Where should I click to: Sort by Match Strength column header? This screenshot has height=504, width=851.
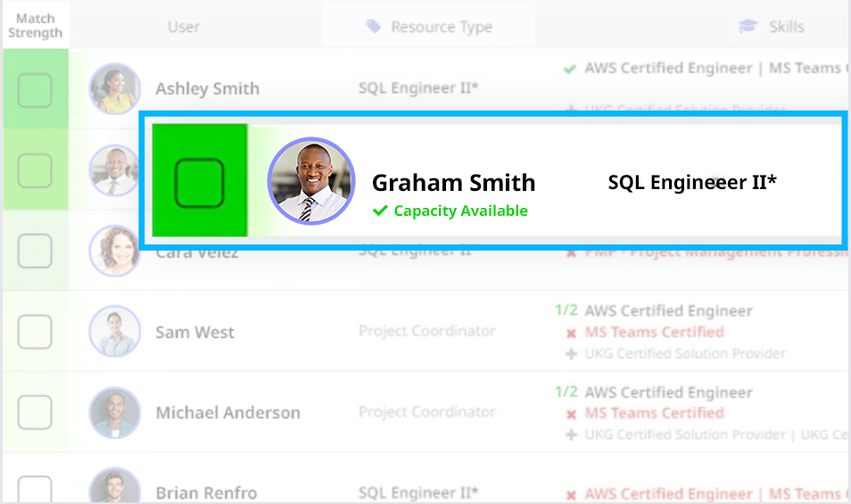pyautogui.click(x=36, y=26)
